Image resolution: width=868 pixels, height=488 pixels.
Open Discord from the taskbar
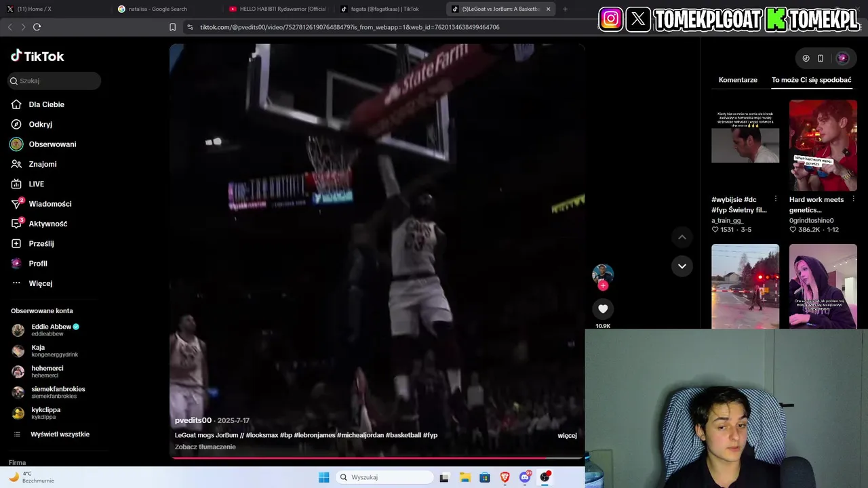(525, 477)
